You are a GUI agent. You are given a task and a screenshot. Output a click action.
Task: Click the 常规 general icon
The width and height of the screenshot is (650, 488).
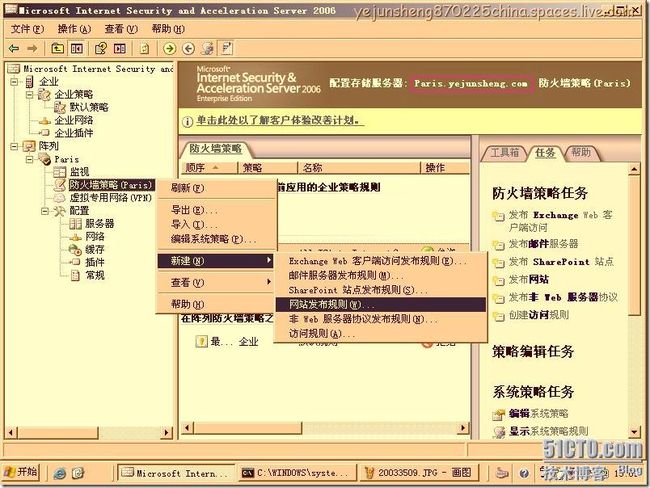(75, 275)
